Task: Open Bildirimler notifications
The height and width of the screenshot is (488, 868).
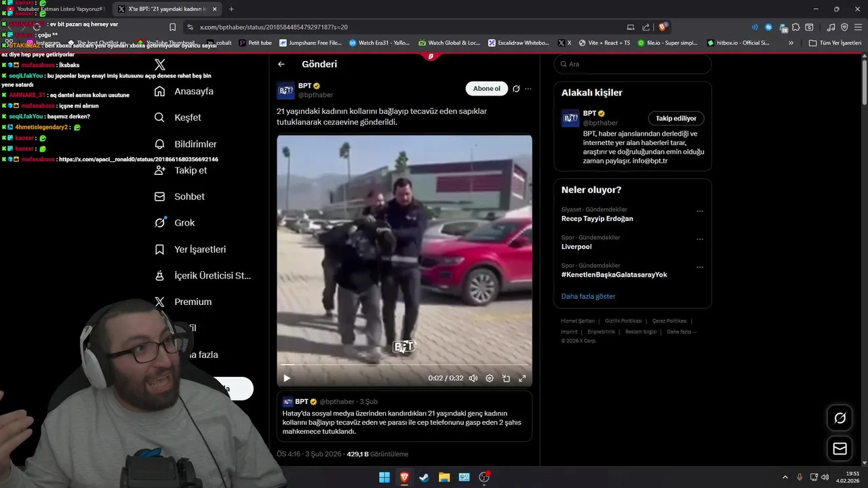Action: pos(185,144)
